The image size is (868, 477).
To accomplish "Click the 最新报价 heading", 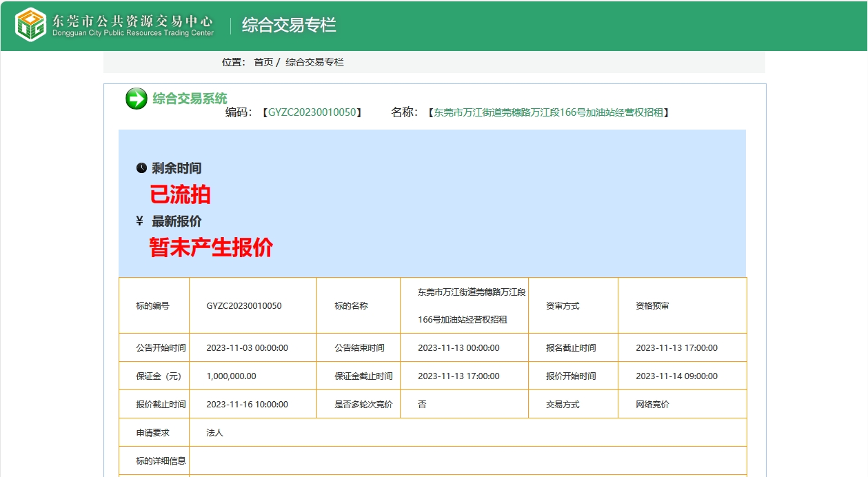I will (176, 221).
